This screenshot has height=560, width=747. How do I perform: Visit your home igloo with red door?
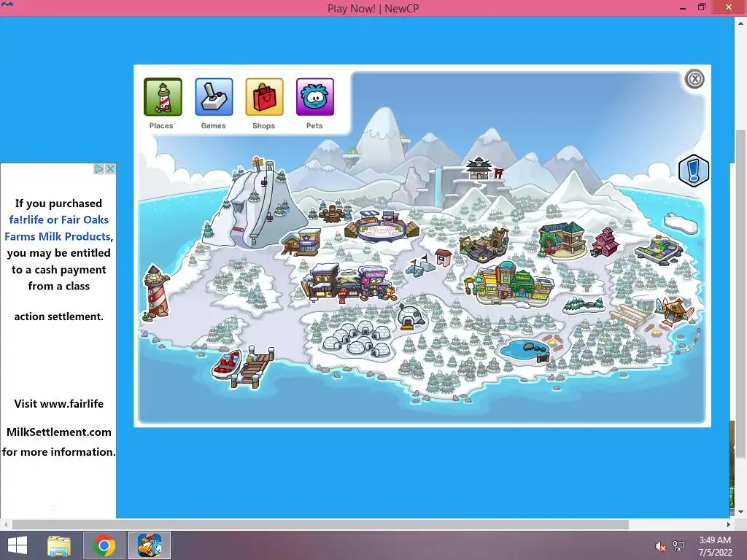(411, 317)
